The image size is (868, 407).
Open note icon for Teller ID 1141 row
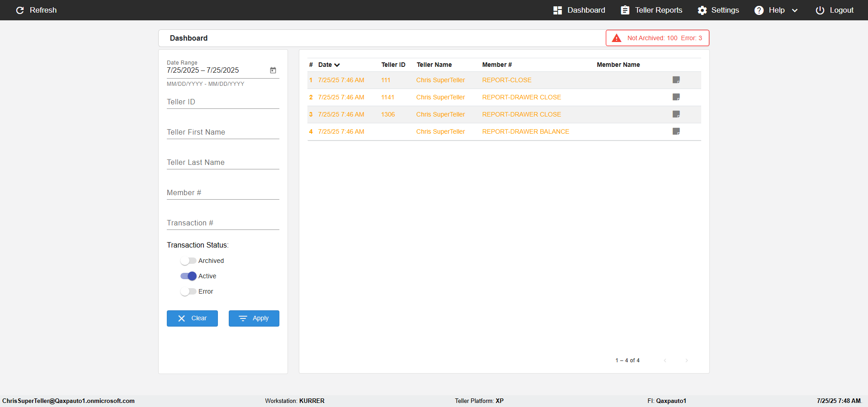pos(676,97)
